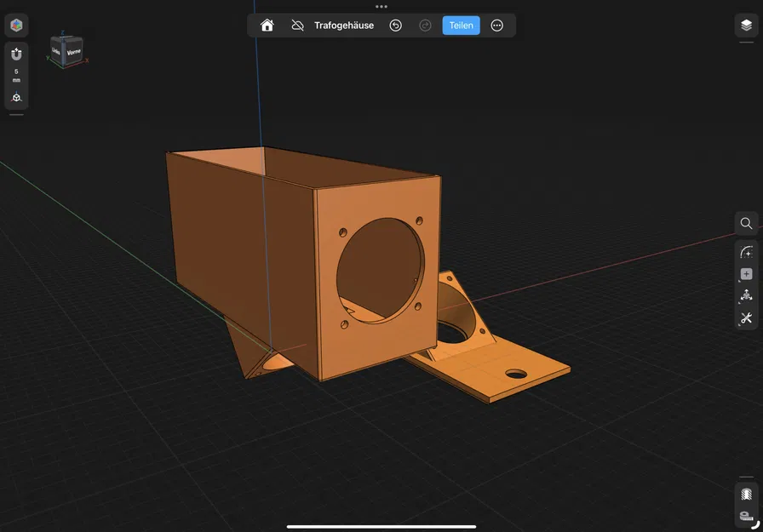Open the layers items panel
763x532 pixels.
[746, 26]
